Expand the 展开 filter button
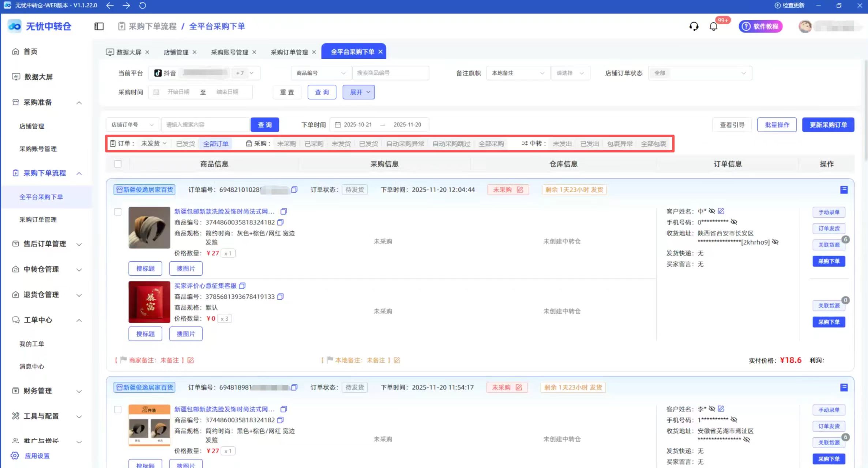The width and height of the screenshot is (868, 468). [358, 92]
